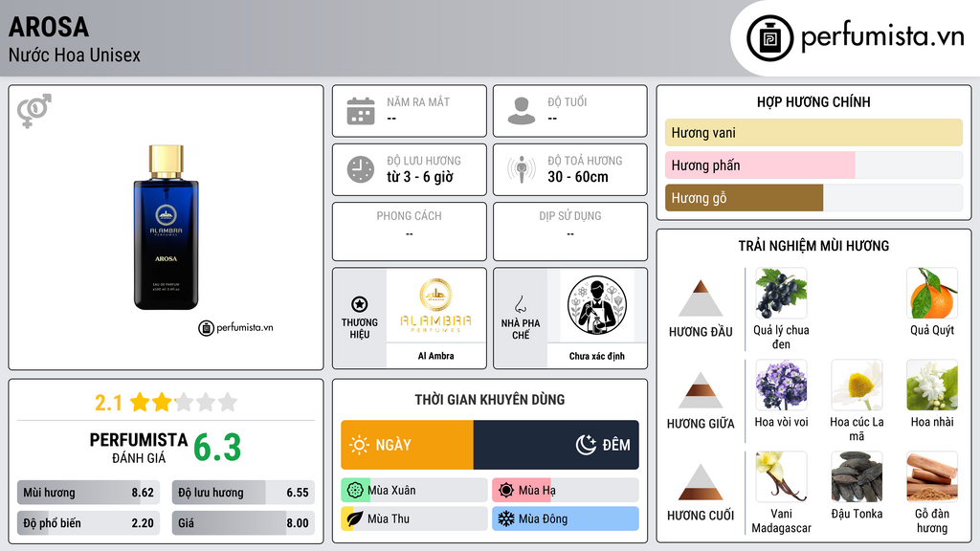Click the Hương gỗ accord bar

tap(813, 198)
